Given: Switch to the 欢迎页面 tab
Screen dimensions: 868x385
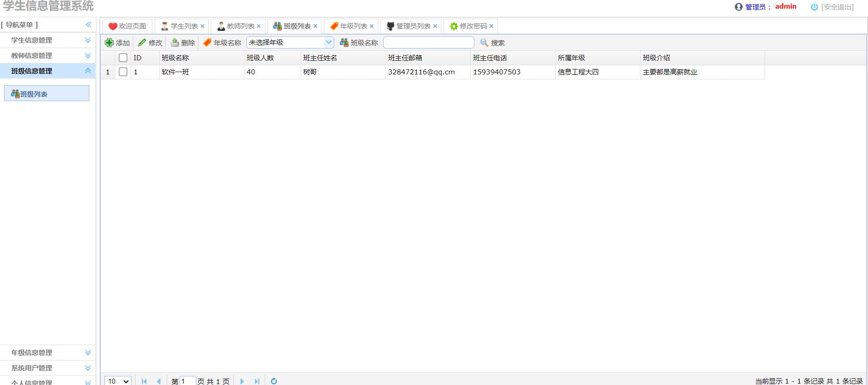Looking at the screenshot, I should pos(127,26).
